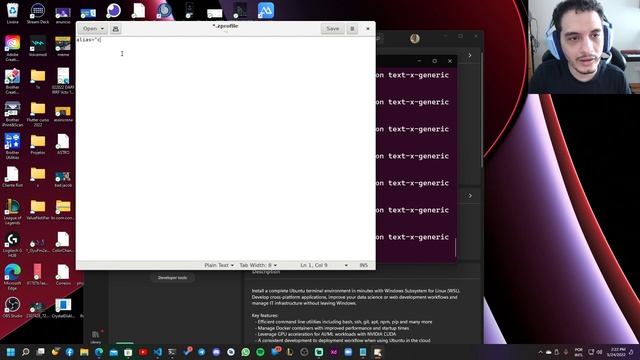Select the ASTRO file on desktop
This screenshot has width=640, height=360.
pyautogui.click(x=63, y=144)
